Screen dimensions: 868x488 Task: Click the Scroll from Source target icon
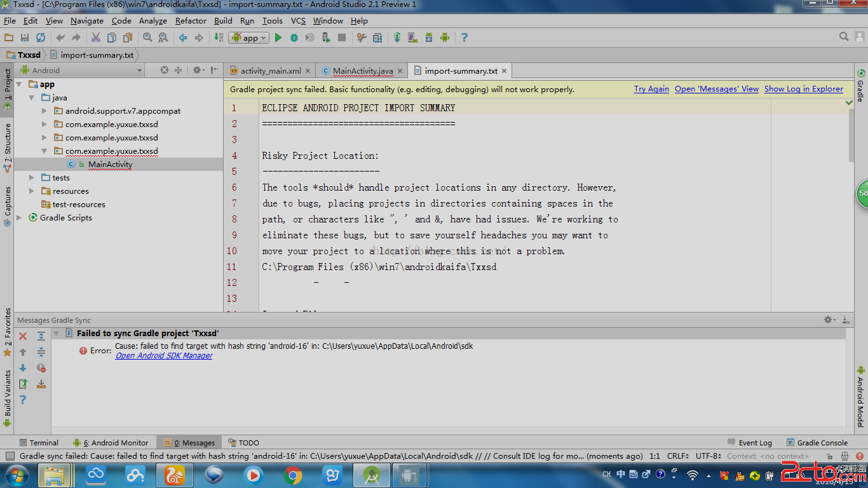(165, 70)
